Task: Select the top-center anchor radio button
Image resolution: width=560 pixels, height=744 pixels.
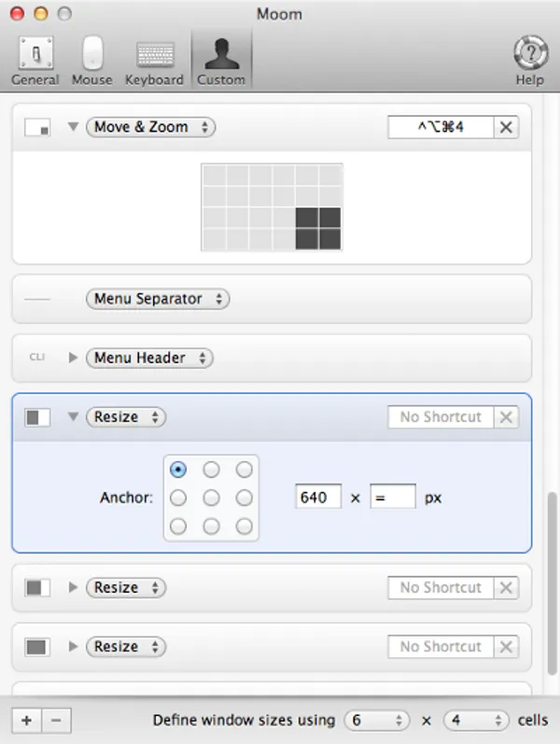Action: 211,470
